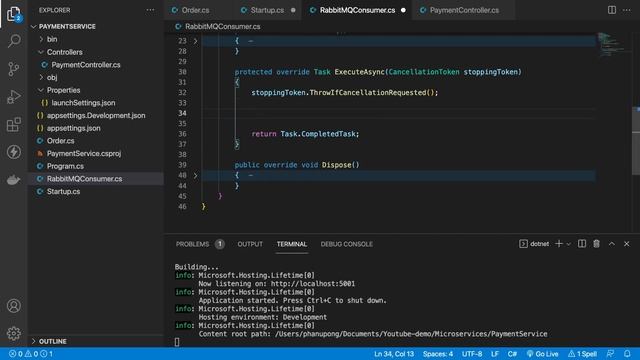The height and width of the screenshot is (360, 640).
Task: Click the 1 Spell status bar indicator
Action: coord(582,353)
